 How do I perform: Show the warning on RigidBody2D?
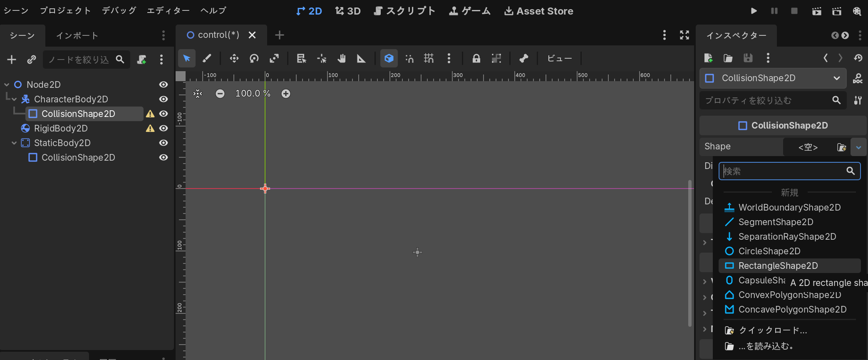point(150,128)
